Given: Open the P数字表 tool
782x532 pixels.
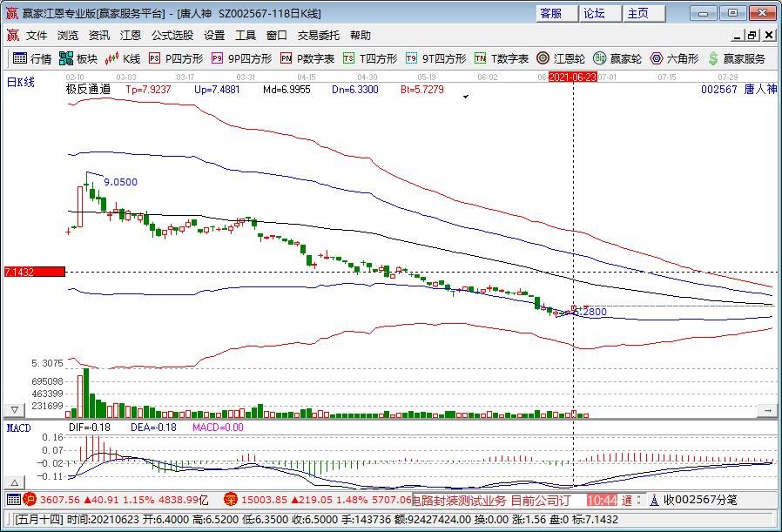Looking at the screenshot, I should click(307, 59).
